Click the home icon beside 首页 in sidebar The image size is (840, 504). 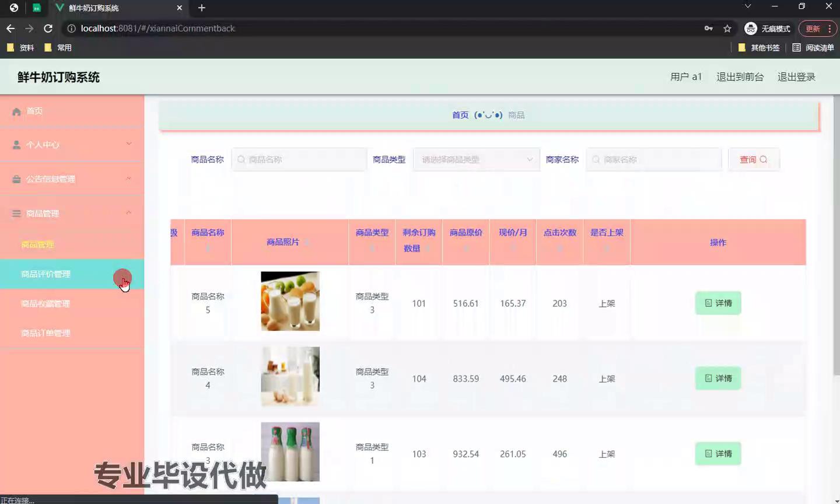(16, 111)
